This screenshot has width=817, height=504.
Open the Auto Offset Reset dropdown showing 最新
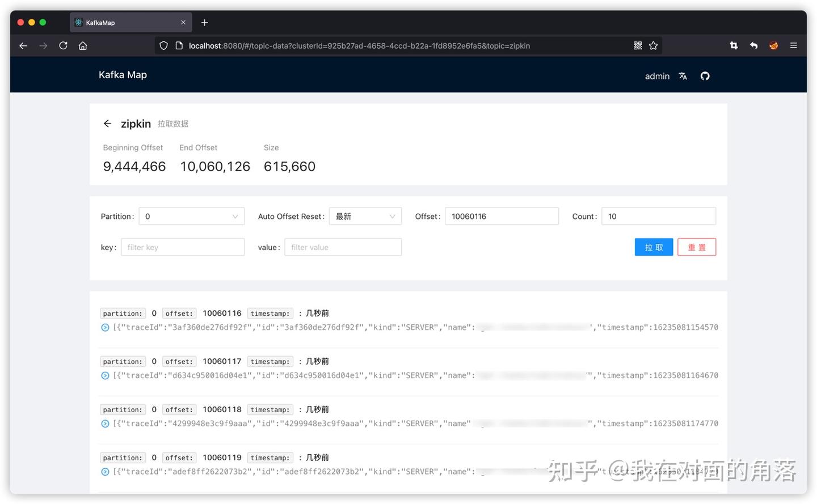[365, 216]
